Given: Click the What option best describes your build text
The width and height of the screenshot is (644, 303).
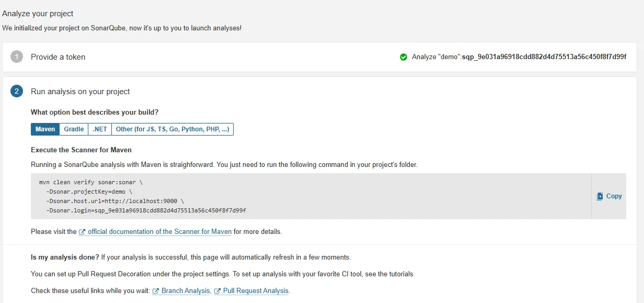Looking at the screenshot, I should 95,112.
